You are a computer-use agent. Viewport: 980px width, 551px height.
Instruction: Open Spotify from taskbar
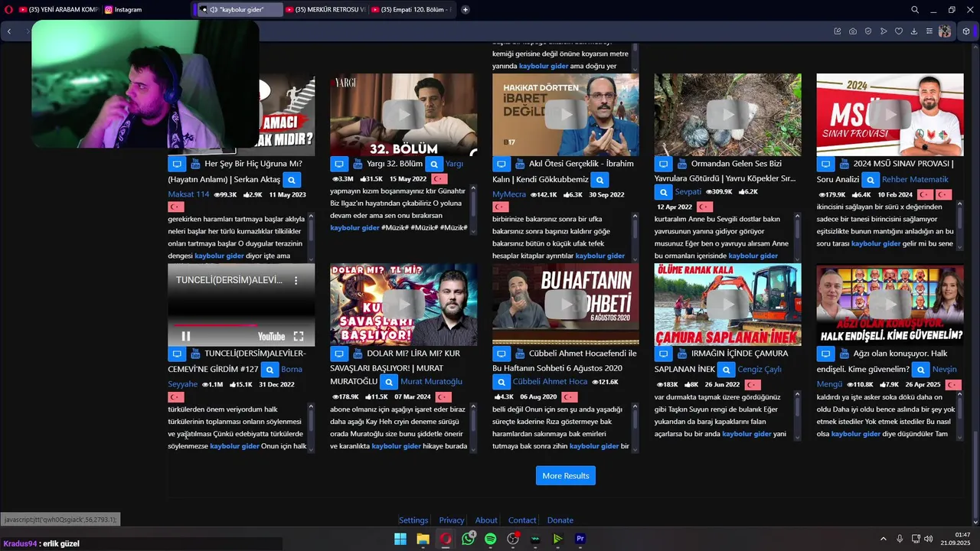(x=491, y=539)
